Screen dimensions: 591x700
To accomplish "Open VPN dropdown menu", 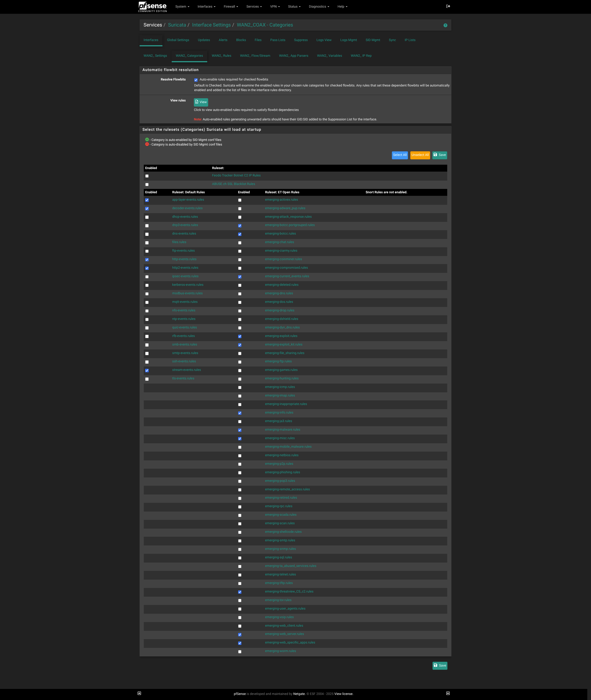I will 275,7.
